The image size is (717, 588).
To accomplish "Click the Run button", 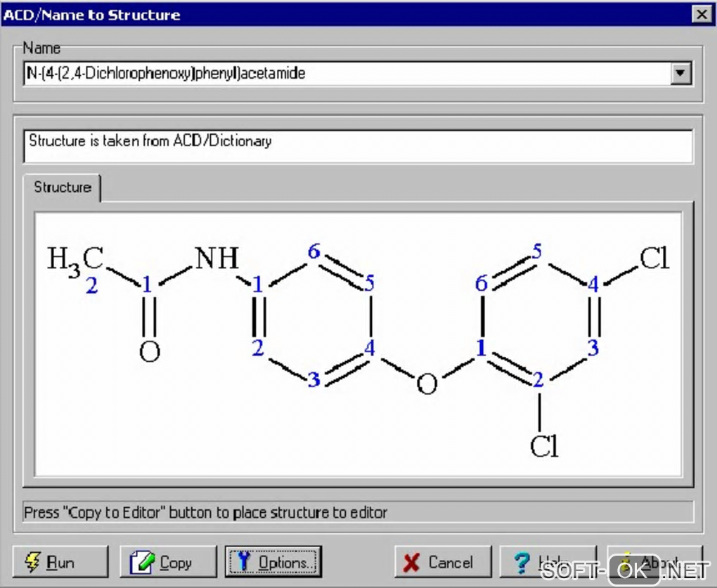I will coord(60,562).
